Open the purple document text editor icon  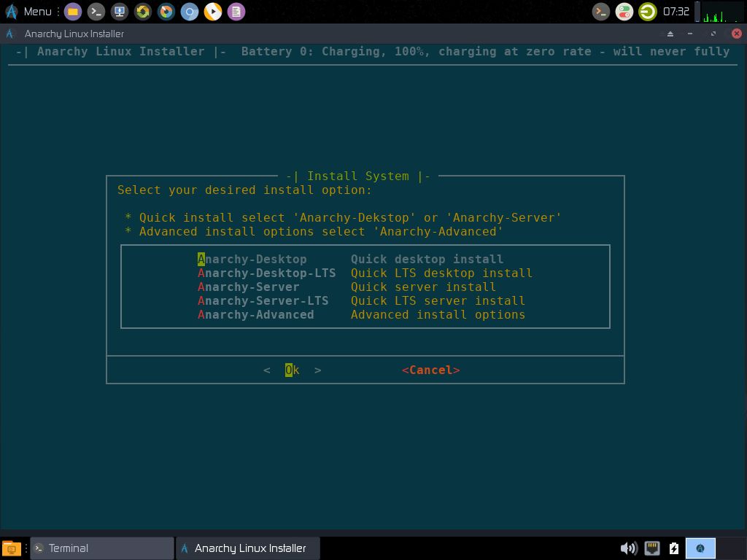pos(235,11)
